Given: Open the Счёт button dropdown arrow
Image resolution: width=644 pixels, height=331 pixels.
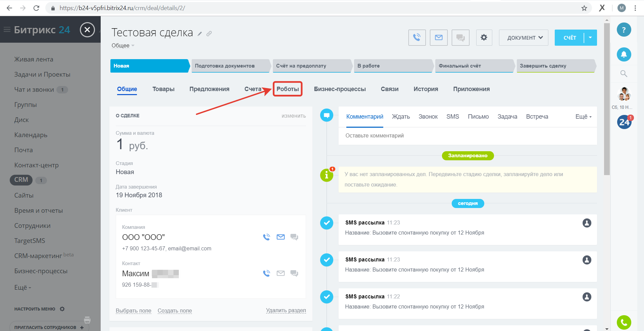Looking at the screenshot, I should click(x=590, y=38).
